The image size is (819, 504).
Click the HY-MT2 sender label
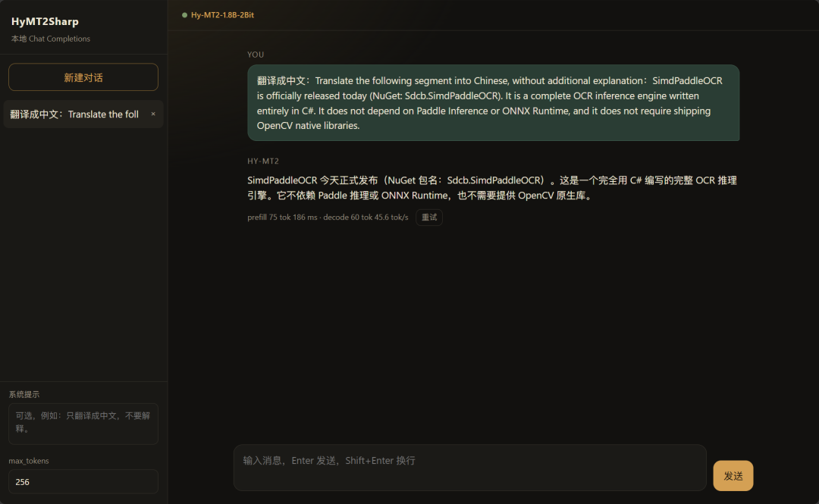pyautogui.click(x=262, y=161)
